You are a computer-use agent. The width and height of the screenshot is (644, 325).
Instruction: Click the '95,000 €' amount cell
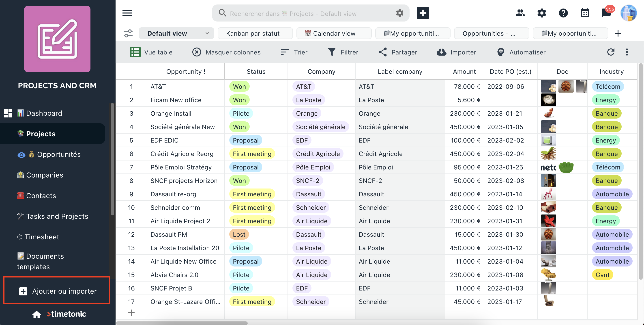click(x=464, y=167)
